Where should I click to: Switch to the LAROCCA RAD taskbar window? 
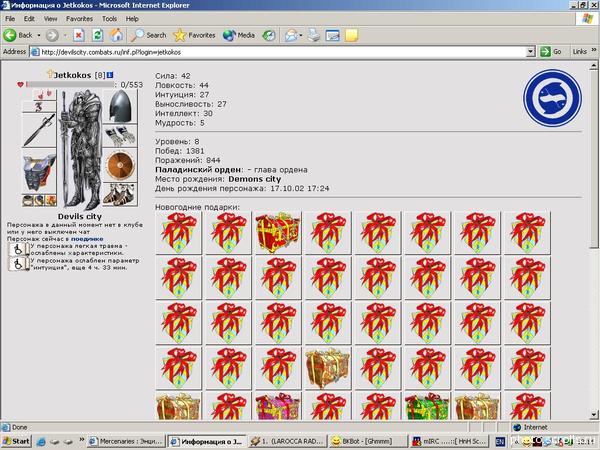[x=287, y=441]
